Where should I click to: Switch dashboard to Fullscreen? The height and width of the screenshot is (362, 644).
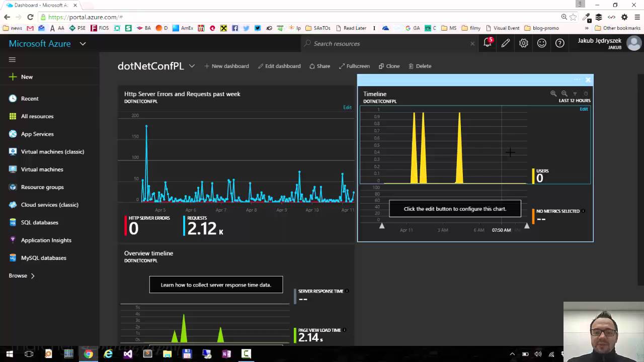(x=354, y=66)
